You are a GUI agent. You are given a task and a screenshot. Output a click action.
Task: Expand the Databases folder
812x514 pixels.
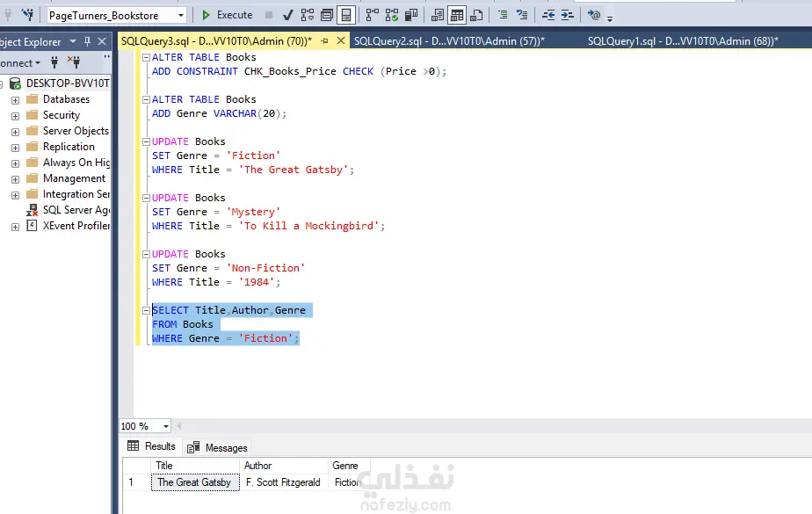[x=15, y=100]
